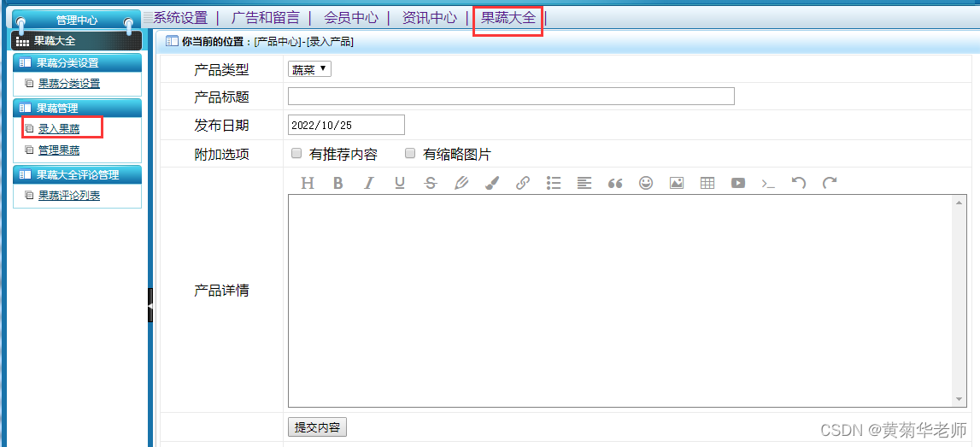Open the 果蔬评论列表 sidebar link
The image size is (980, 447).
coord(68,196)
